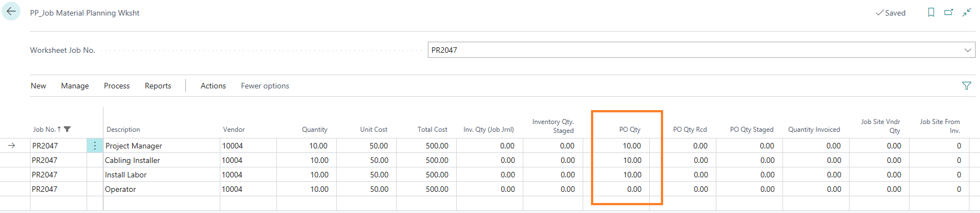This screenshot has width=980, height=213.
Task: Click Total Cost column header
Action: (x=432, y=130)
